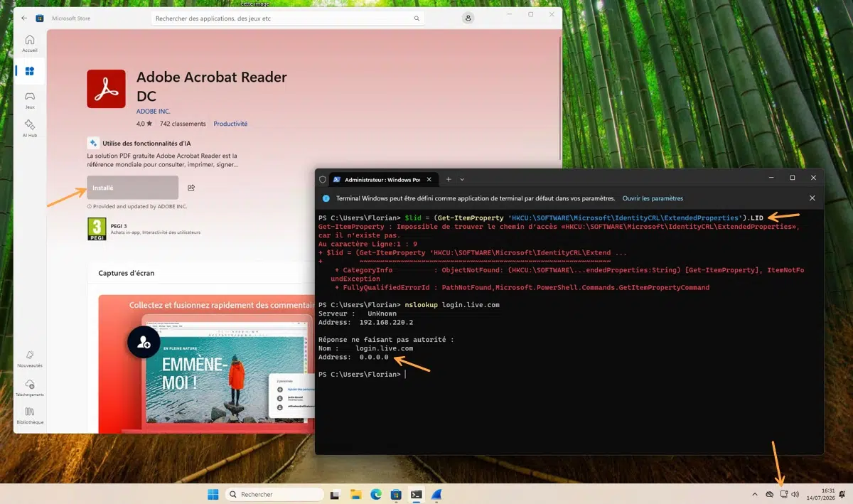This screenshot has height=504, width=853.
Task: Open Bibliothèque in the Store sidebar
Action: point(30,415)
